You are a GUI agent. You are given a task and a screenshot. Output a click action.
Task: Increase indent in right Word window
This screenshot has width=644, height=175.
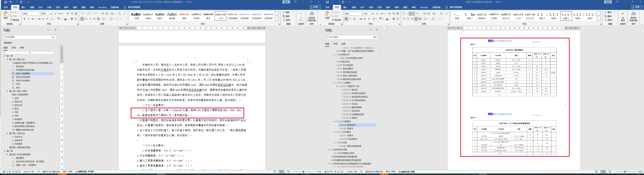[x=428, y=14]
